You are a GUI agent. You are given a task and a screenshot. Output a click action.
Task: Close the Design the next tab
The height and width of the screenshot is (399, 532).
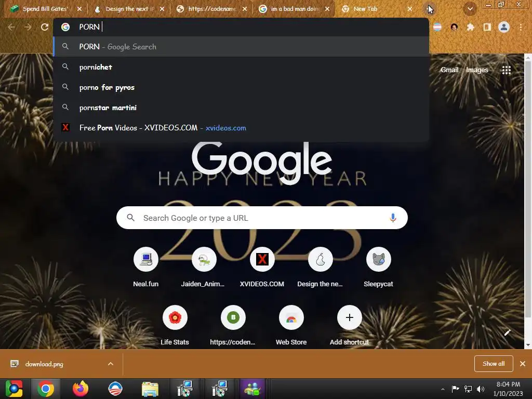pos(162,9)
